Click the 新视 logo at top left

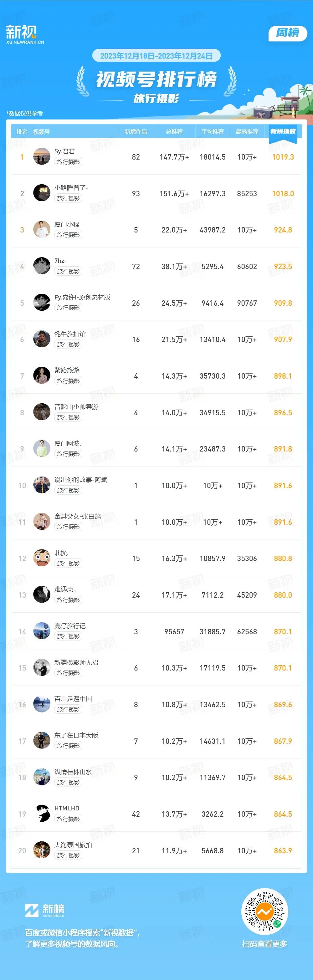(x=24, y=35)
